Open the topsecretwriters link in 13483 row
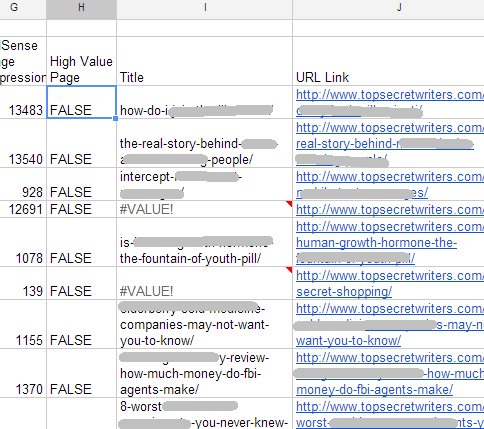The height and width of the screenshot is (429, 484). point(389,95)
